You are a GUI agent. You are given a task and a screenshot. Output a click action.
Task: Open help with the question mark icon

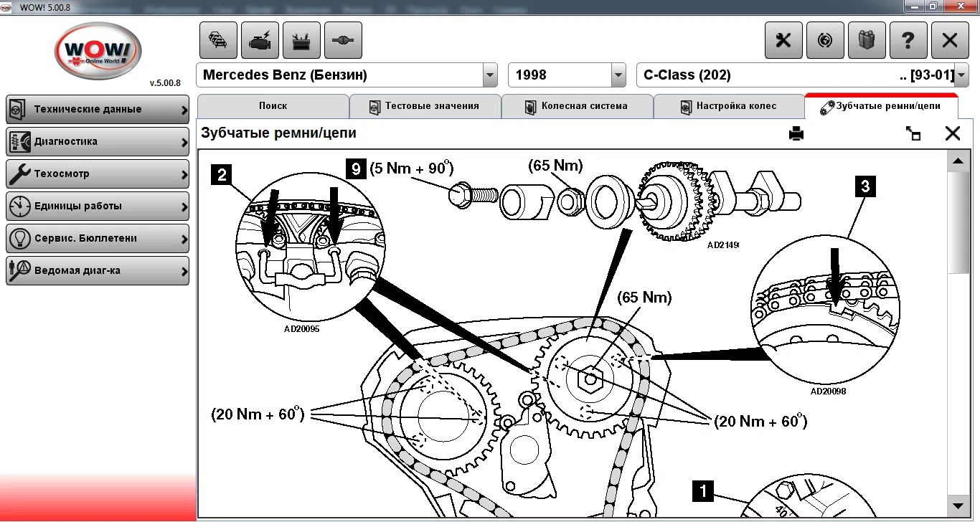908,41
